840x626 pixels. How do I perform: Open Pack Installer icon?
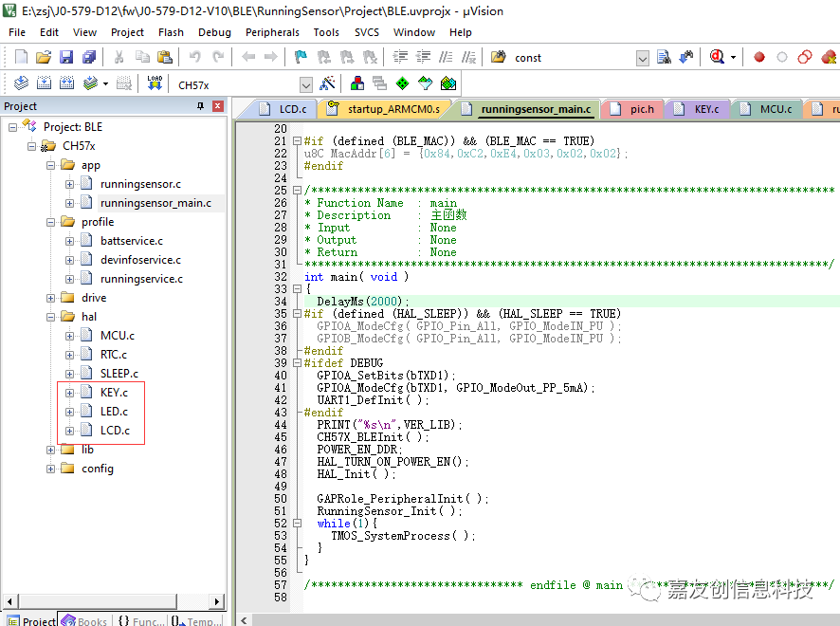coord(448,83)
